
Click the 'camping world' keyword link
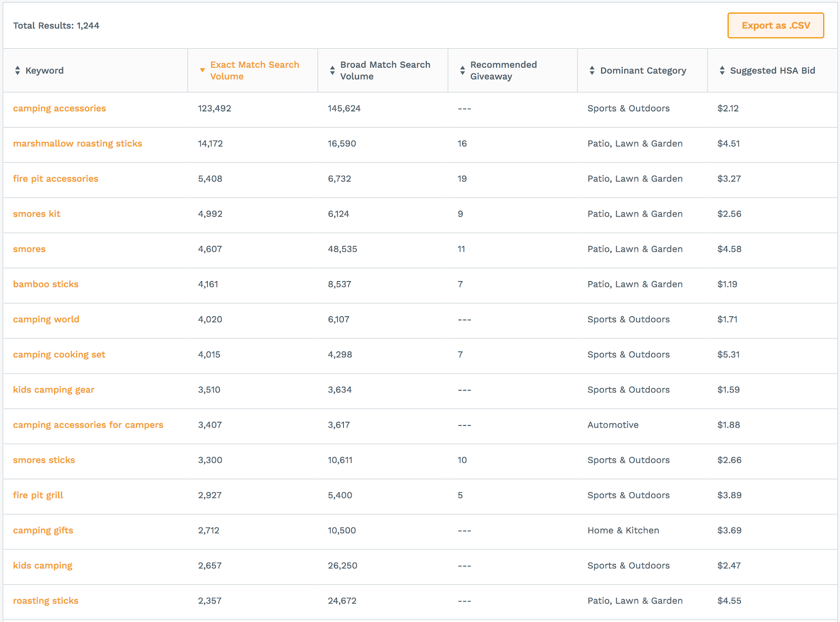pos(46,319)
